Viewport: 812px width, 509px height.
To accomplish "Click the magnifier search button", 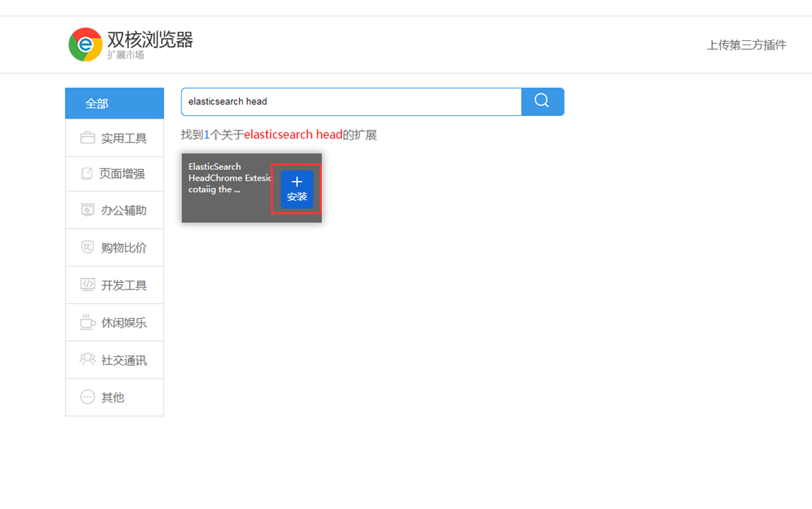I will (542, 102).
